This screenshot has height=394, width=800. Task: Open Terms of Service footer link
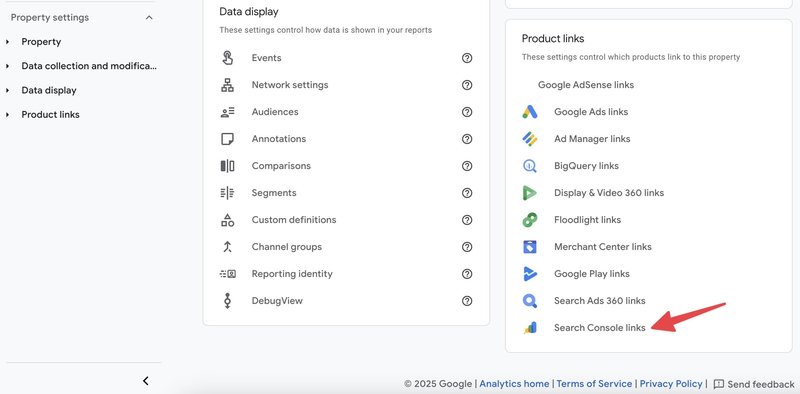(594, 384)
